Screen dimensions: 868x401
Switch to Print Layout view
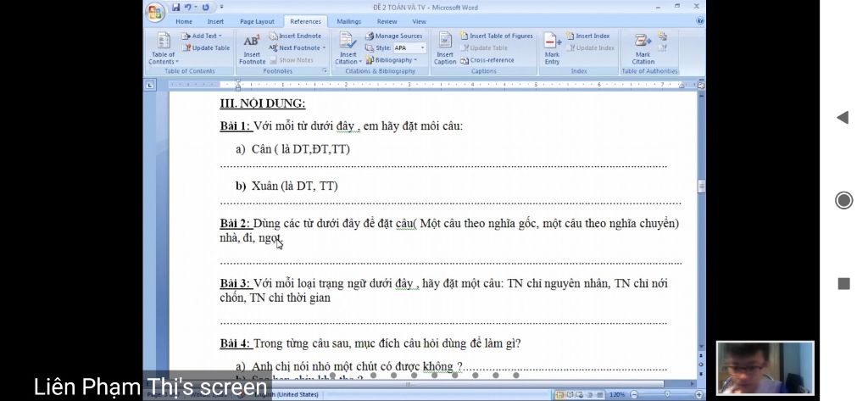click(x=559, y=394)
